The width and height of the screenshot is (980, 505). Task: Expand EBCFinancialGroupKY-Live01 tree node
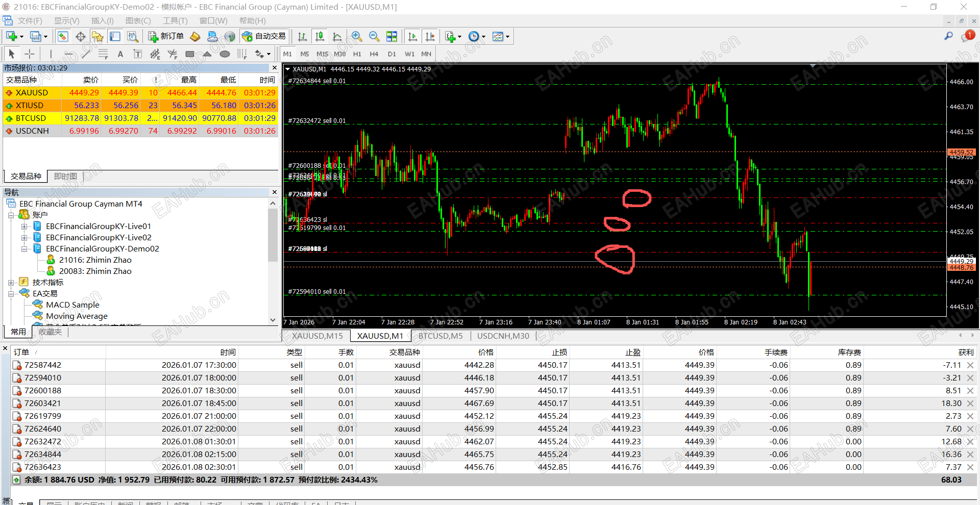tap(24, 226)
